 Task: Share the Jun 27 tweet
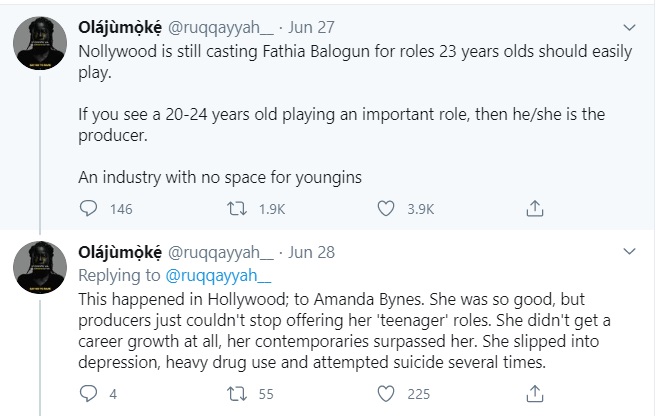click(535, 208)
